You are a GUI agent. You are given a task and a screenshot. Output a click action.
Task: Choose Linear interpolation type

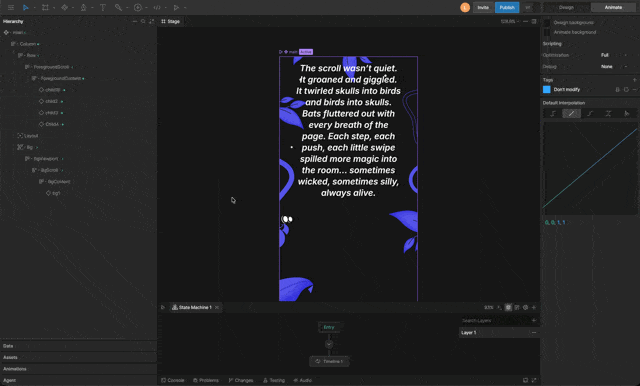(571, 113)
